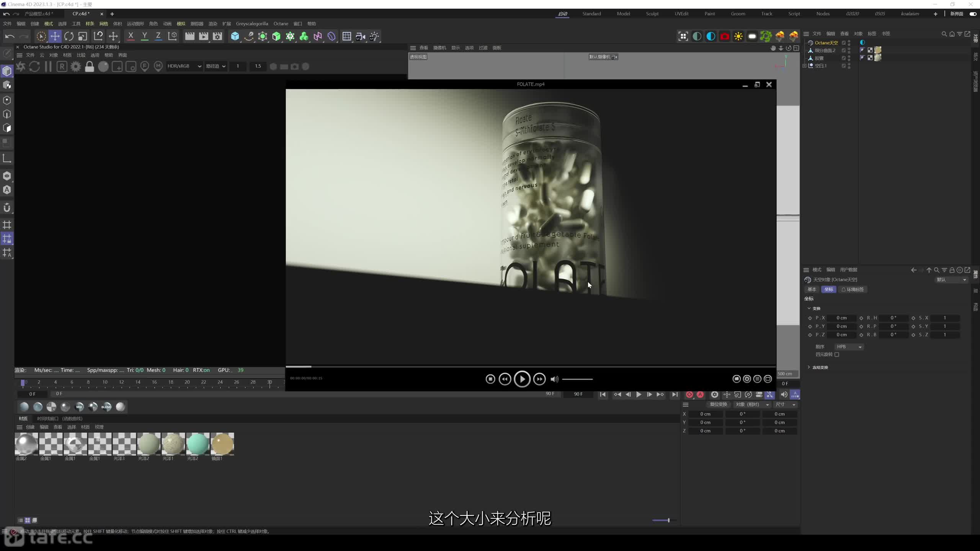Stop FOLATE.mp4 playback

(x=490, y=379)
